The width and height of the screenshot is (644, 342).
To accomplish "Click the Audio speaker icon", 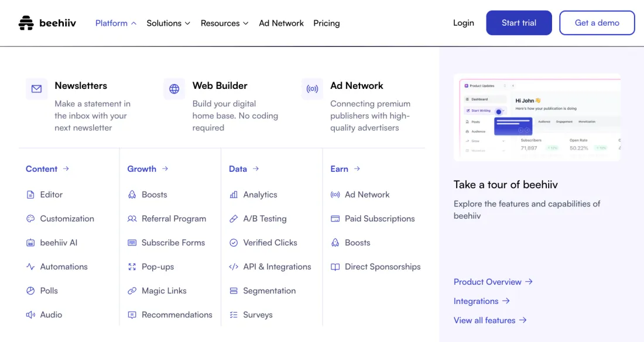I will click(x=30, y=315).
